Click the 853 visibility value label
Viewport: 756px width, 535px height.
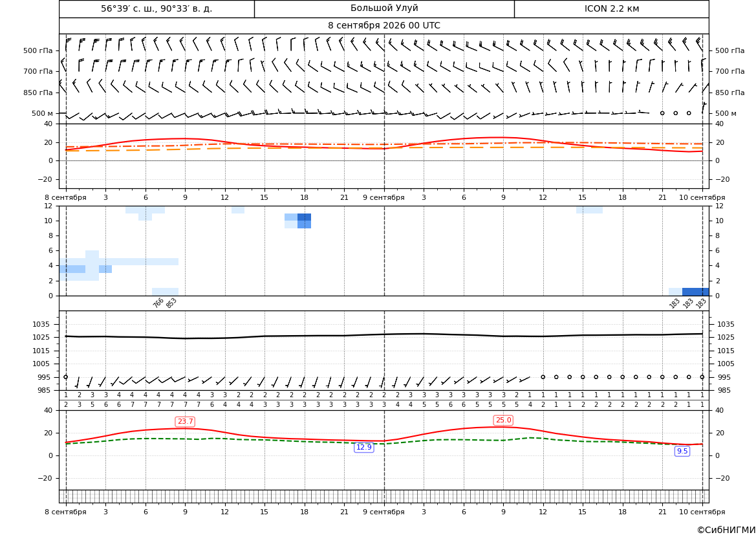pos(171,303)
